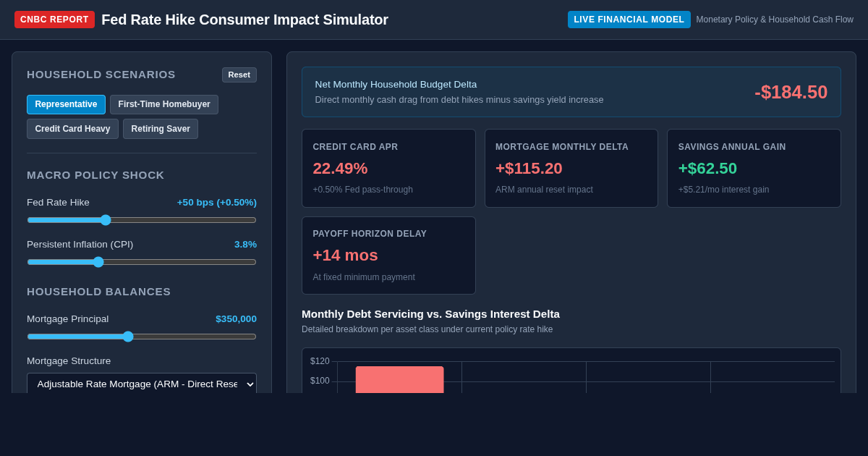Switch to the Credit Card Heavy scenario
The width and height of the screenshot is (868, 456).
click(72, 129)
